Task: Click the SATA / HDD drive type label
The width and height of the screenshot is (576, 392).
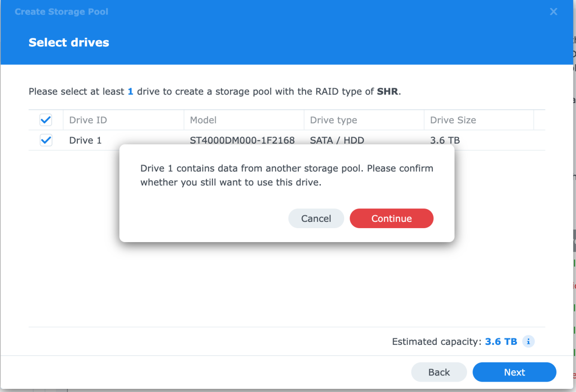Action: click(337, 140)
